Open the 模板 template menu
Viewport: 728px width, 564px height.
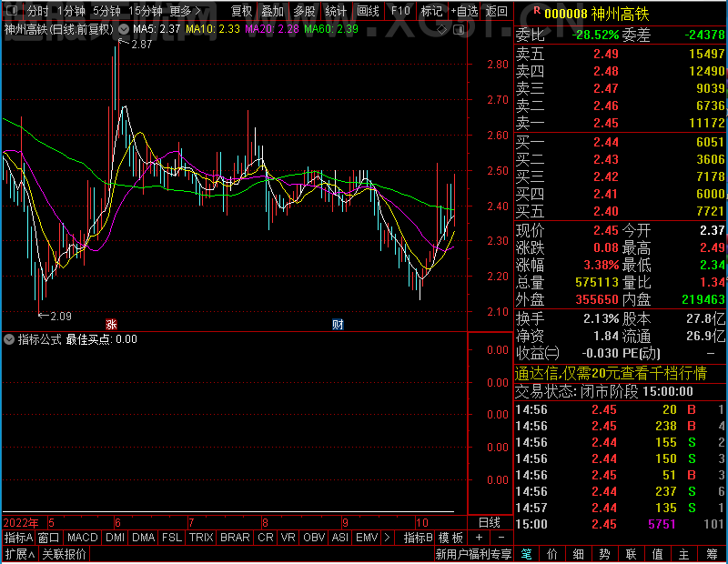[x=450, y=538]
